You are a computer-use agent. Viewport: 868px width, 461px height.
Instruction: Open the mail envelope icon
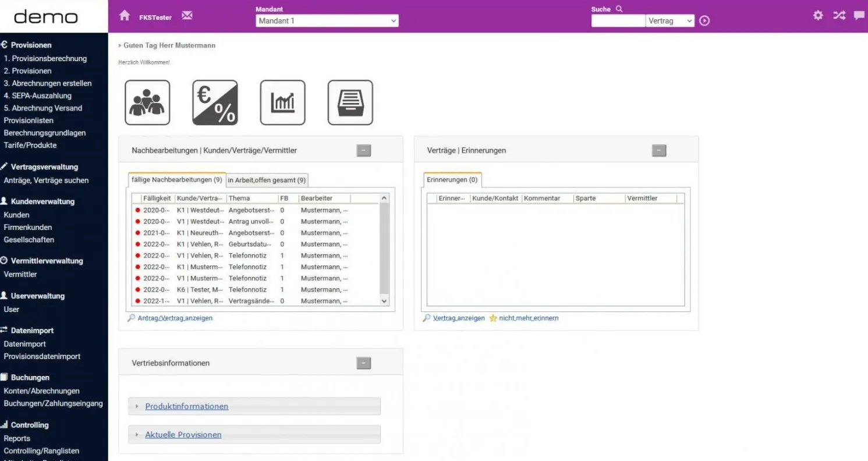pyautogui.click(x=187, y=16)
